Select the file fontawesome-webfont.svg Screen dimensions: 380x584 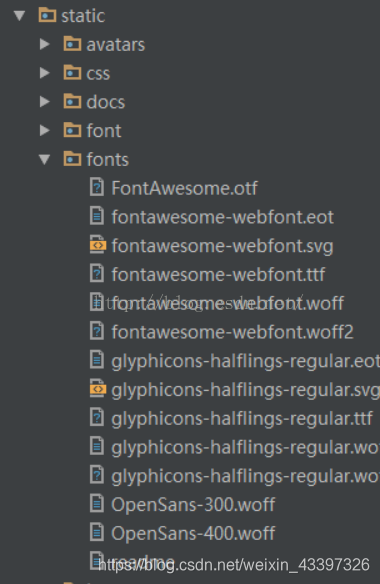coord(222,246)
